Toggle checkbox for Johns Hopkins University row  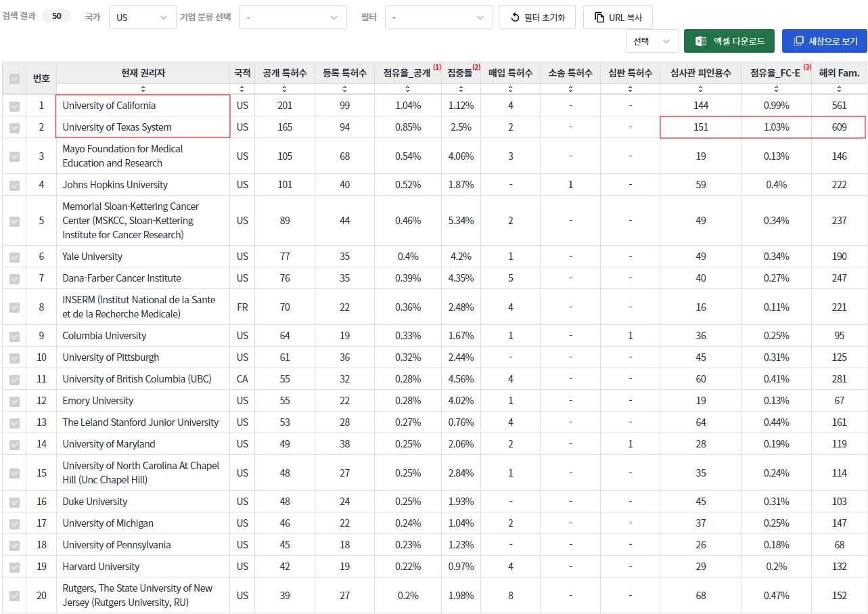click(14, 185)
